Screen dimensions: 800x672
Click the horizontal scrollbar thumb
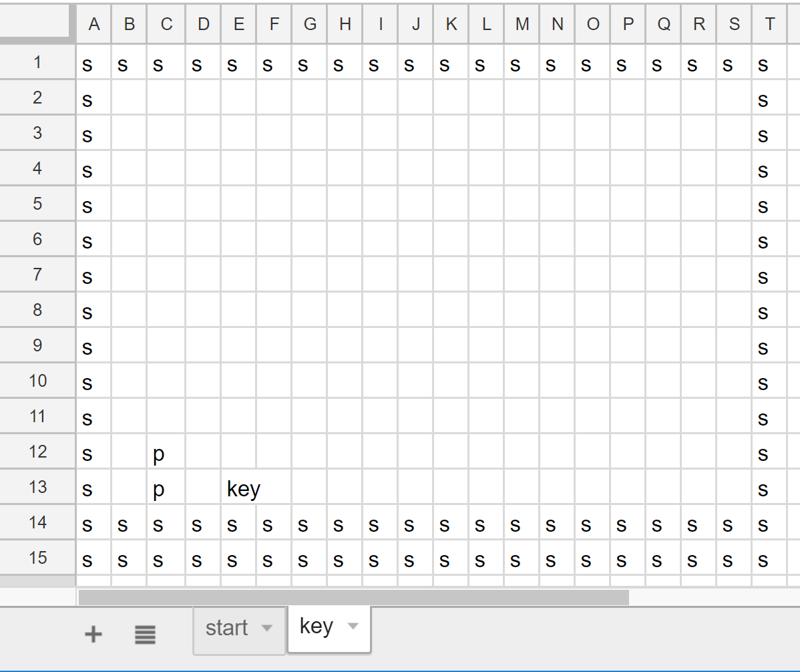point(353,597)
